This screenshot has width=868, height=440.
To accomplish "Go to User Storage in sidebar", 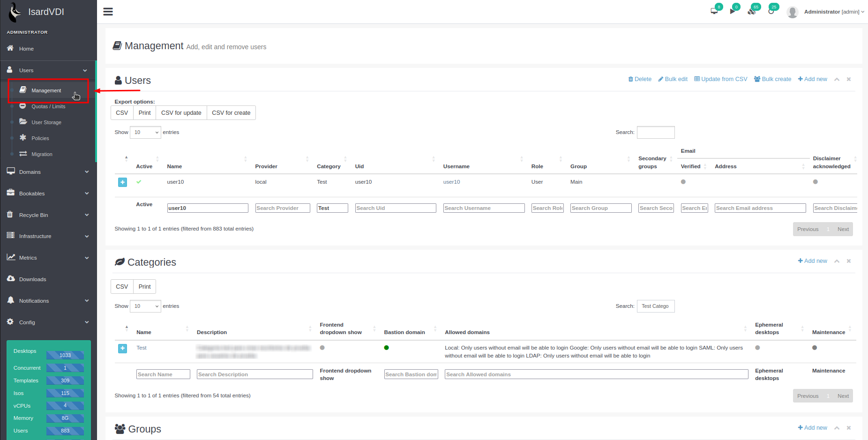I will [46, 122].
